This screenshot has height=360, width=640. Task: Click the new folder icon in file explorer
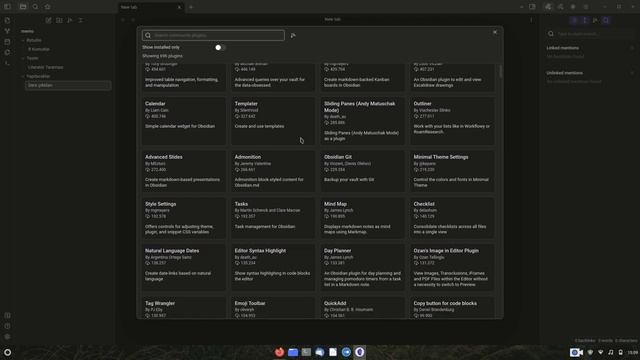click(x=59, y=20)
